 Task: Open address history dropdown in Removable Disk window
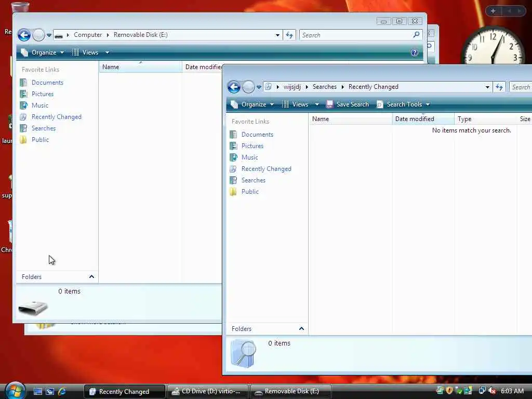(277, 35)
